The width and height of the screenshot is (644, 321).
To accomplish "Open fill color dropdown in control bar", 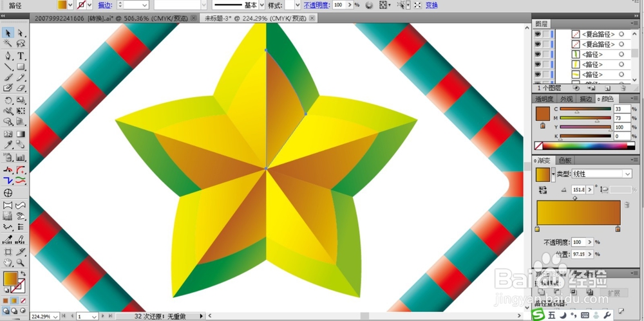I will [x=70, y=5].
